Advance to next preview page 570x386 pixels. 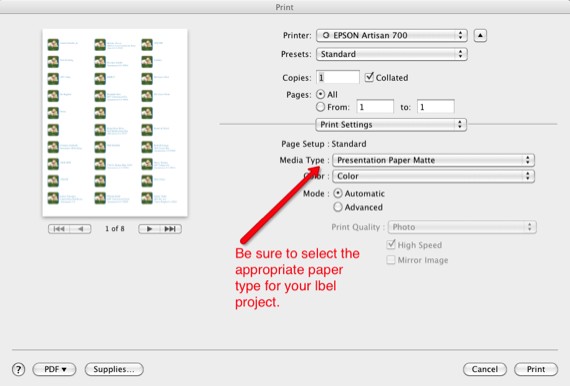tap(149, 229)
